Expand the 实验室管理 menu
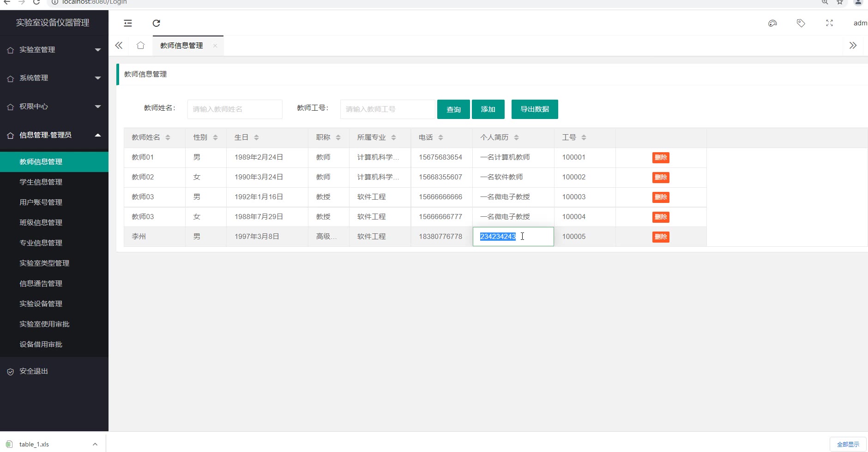868x452 pixels. click(x=54, y=50)
